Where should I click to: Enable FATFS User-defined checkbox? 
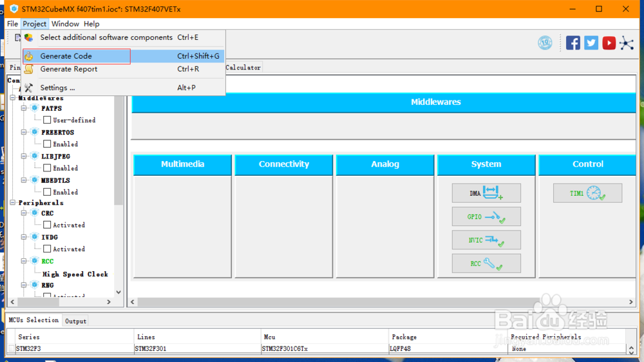(47, 120)
